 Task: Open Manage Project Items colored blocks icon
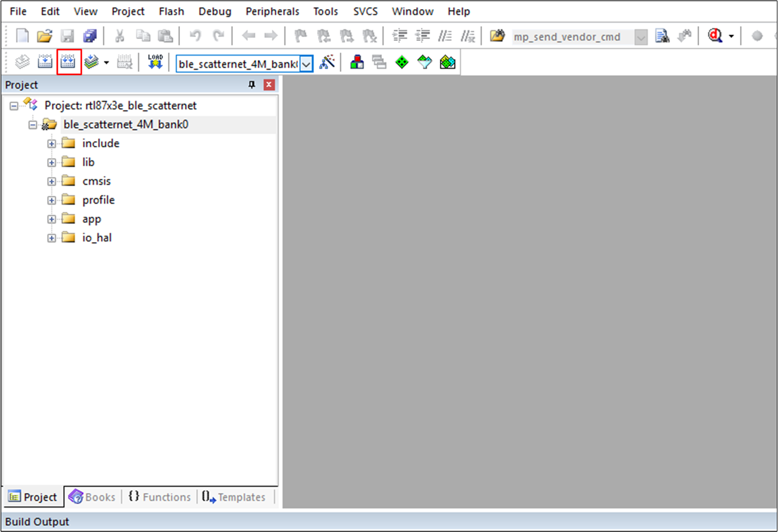click(357, 62)
